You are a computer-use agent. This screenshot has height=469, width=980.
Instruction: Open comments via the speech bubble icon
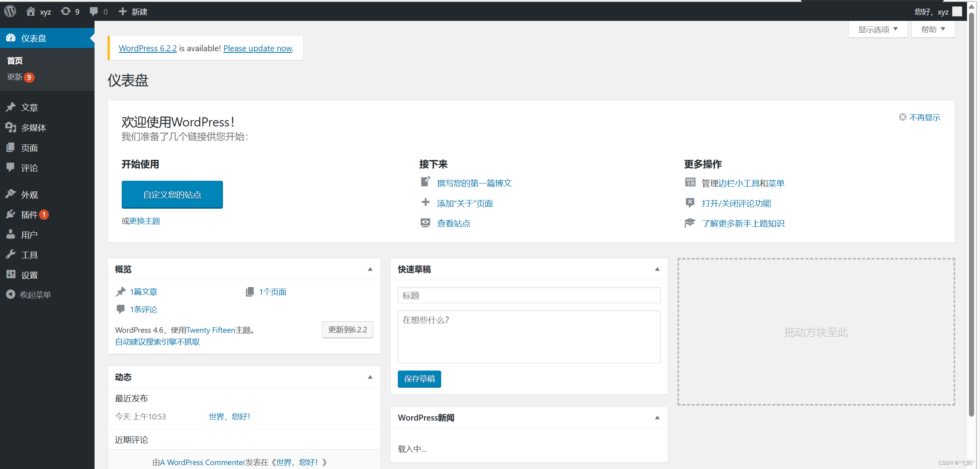(94, 11)
